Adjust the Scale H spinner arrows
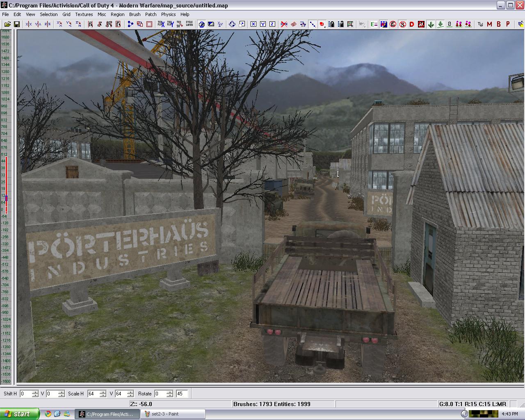 [103, 394]
